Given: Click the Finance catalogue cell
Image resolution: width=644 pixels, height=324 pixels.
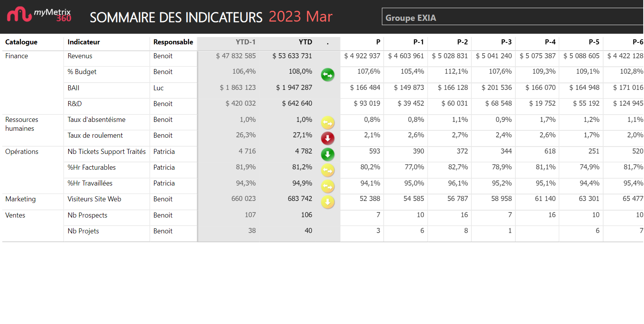Looking at the screenshot, I should point(17,56).
